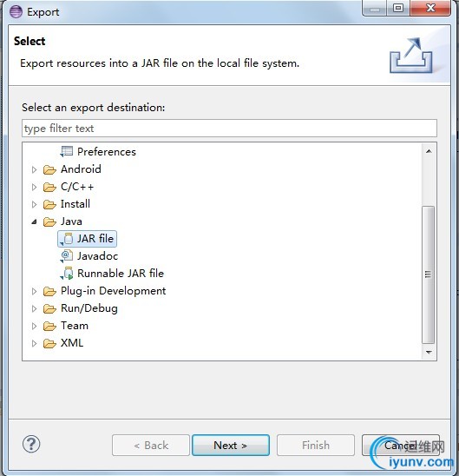Image resolution: width=459 pixels, height=476 pixels.
Task: Click the Preferences export icon
Action: (x=67, y=151)
